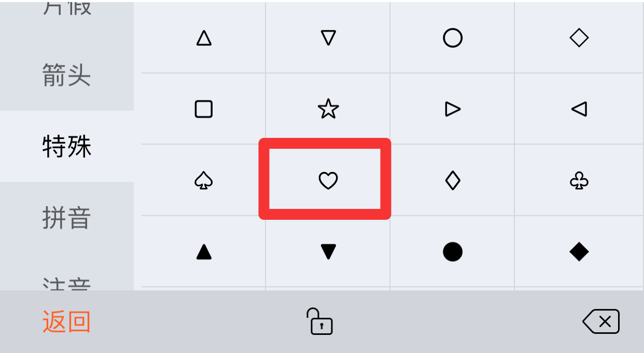Screen dimensions: 644x353
Task: Toggle the unlocked padlock icon
Action: pos(319,321)
